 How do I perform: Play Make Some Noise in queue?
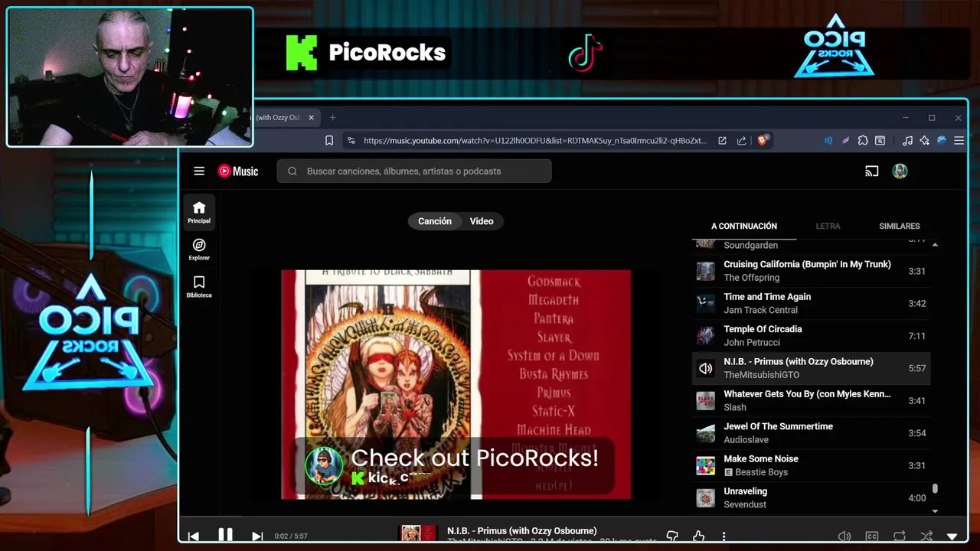[812, 465]
